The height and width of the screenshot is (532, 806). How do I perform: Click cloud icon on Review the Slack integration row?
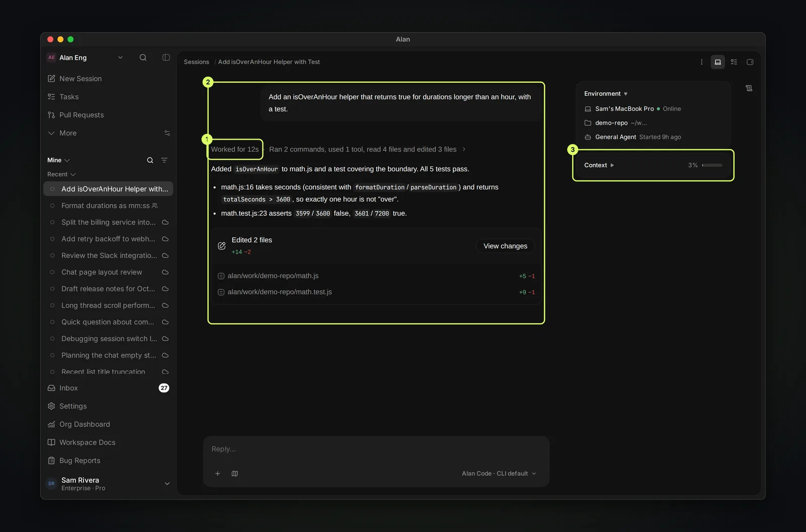pyautogui.click(x=165, y=255)
